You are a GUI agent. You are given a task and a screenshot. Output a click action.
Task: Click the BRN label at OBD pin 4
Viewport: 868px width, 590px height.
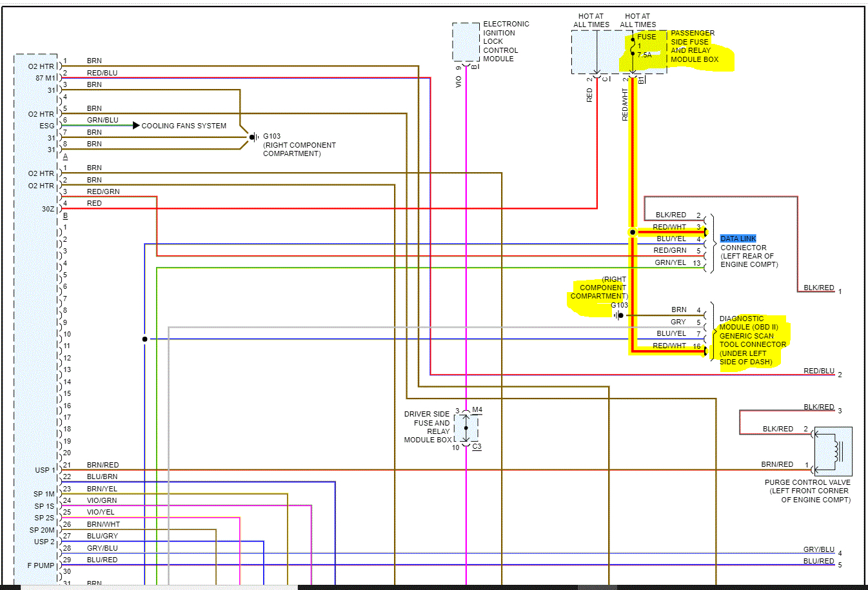pyautogui.click(x=679, y=310)
